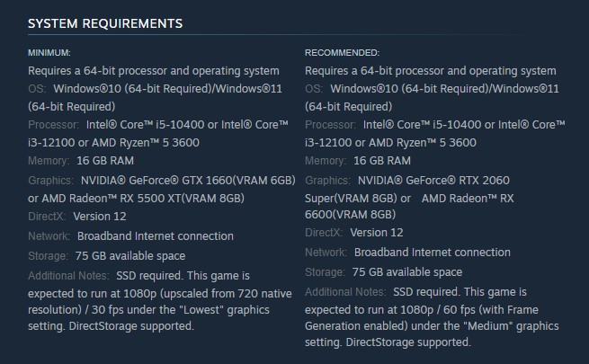This screenshot has width=589, height=364.
Task: Click recommended OS Windows 11 text
Action: coord(526,89)
